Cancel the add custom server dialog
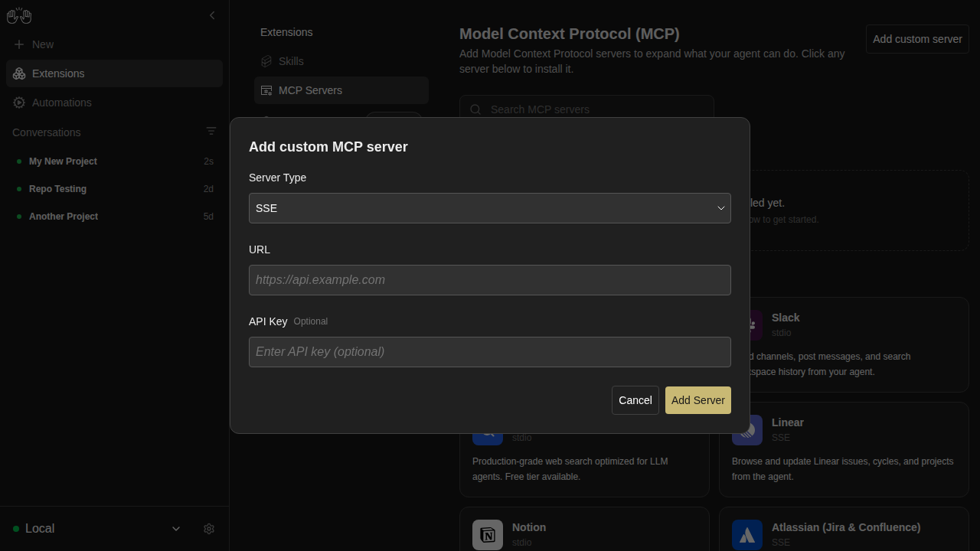The width and height of the screenshot is (980, 551). coord(635,400)
